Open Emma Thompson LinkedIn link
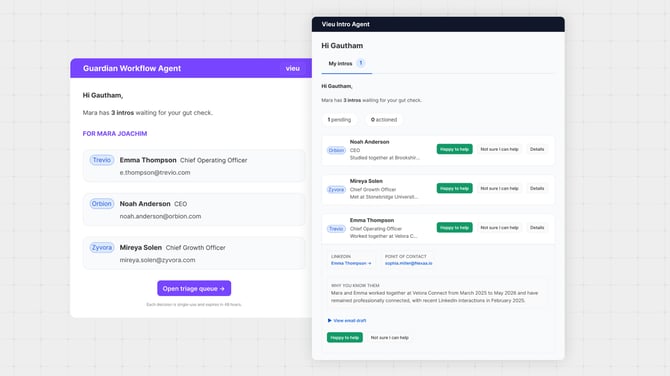Screen dimensions: 670x376 pyautogui.click(x=351, y=263)
